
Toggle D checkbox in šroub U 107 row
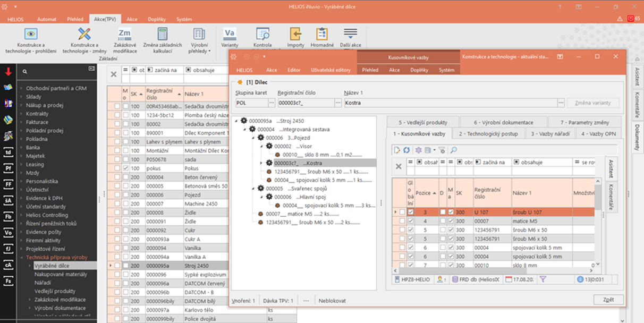[443, 212]
